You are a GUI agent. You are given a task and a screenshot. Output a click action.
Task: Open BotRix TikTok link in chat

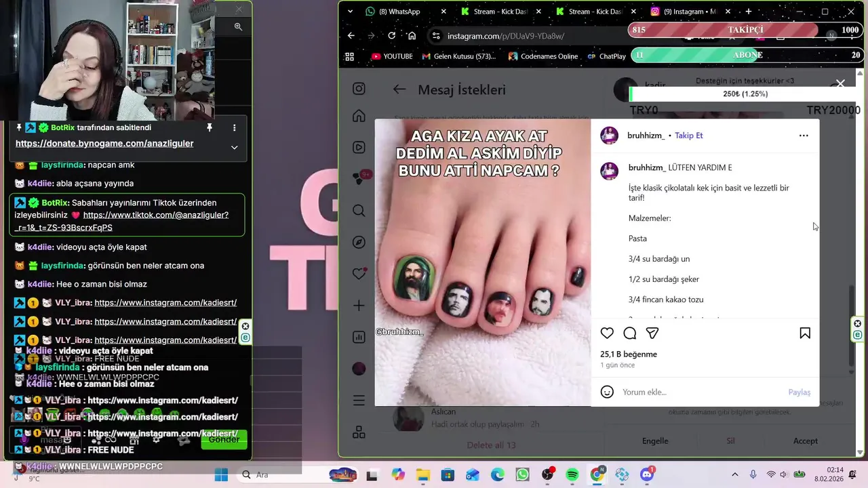tap(121, 221)
